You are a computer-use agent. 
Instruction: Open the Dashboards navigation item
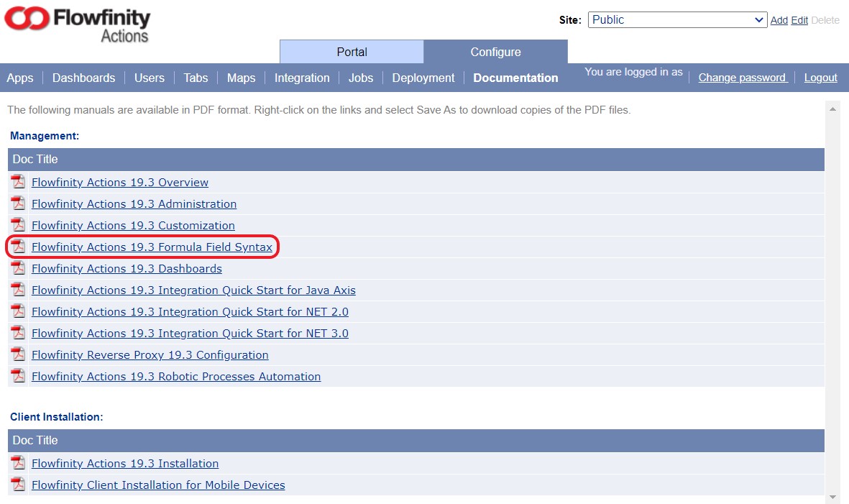[83, 78]
